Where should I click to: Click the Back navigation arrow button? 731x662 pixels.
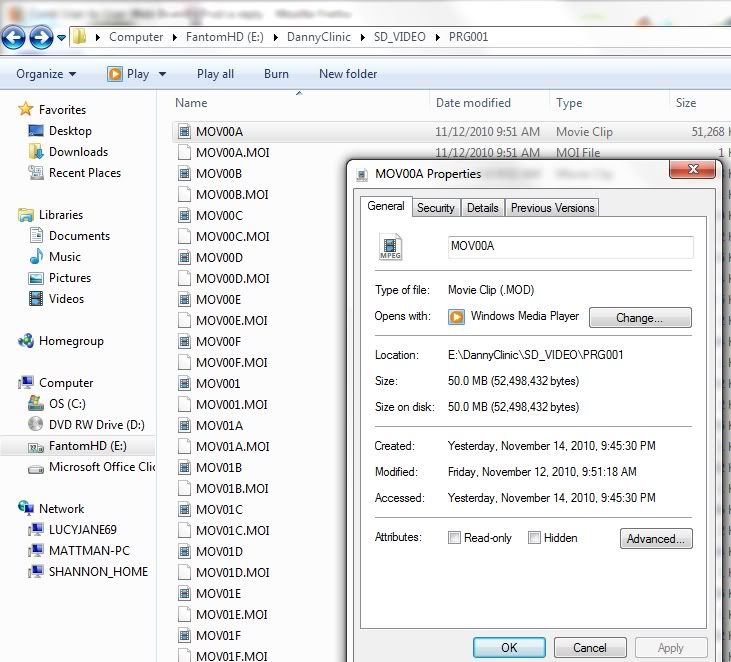14,38
